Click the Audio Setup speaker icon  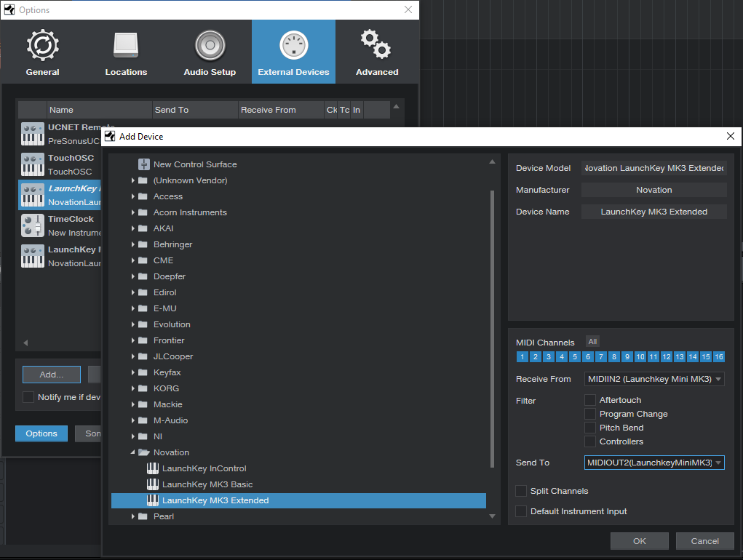210,45
